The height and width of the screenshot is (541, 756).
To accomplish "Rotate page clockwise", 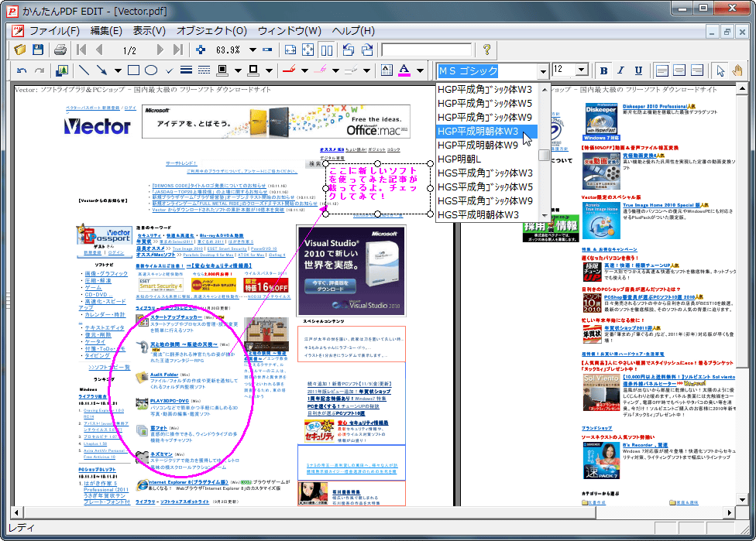I will coord(367,50).
